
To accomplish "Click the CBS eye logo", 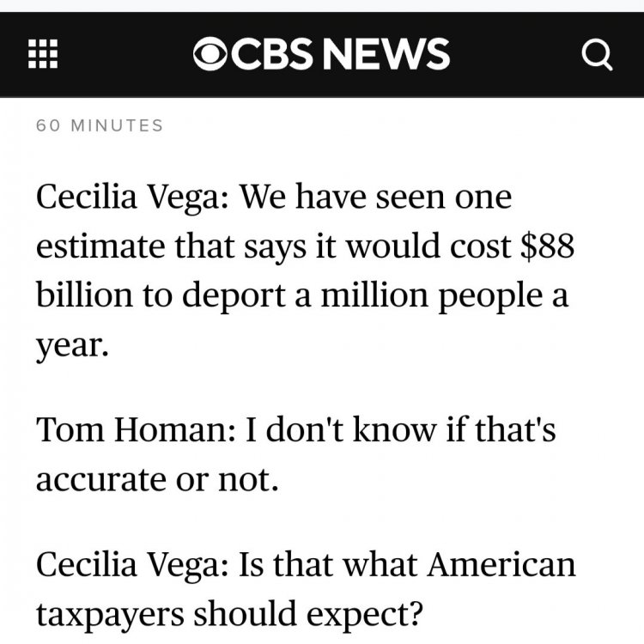I will click(210, 54).
